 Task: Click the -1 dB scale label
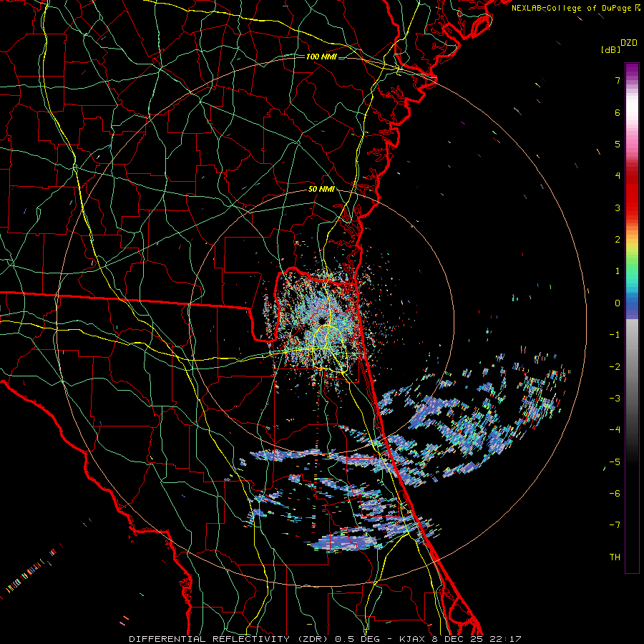point(615,335)
